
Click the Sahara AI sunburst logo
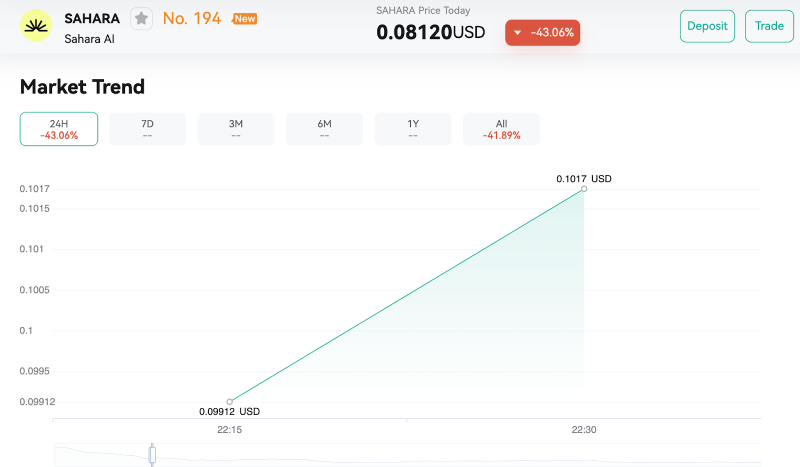click(x=36, y=25)
